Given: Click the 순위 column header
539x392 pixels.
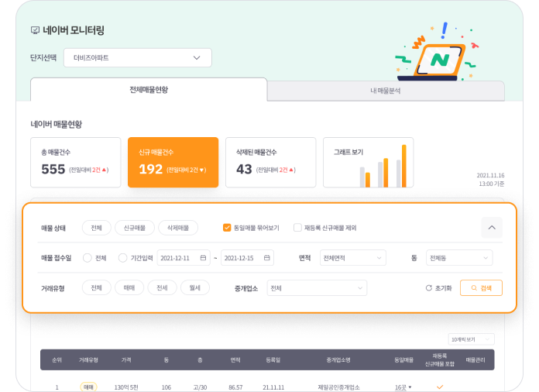Looking at the screenshot, I should (57, 359).
